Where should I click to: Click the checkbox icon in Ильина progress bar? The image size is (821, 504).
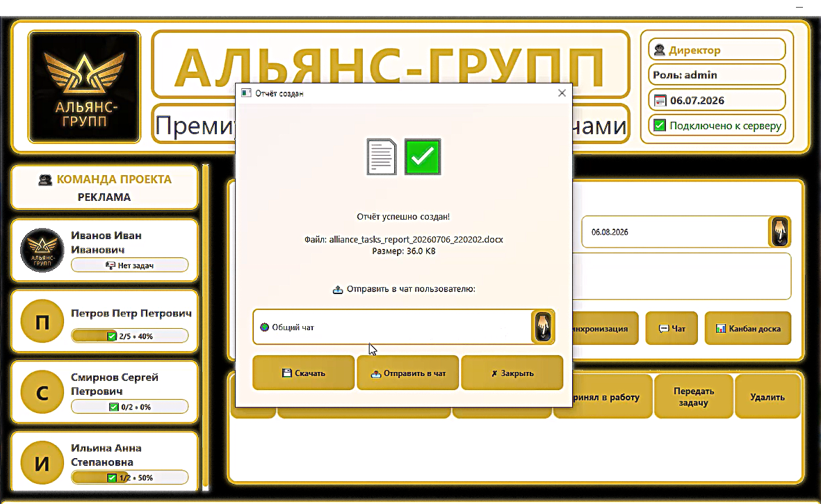(x=111, y=478)
